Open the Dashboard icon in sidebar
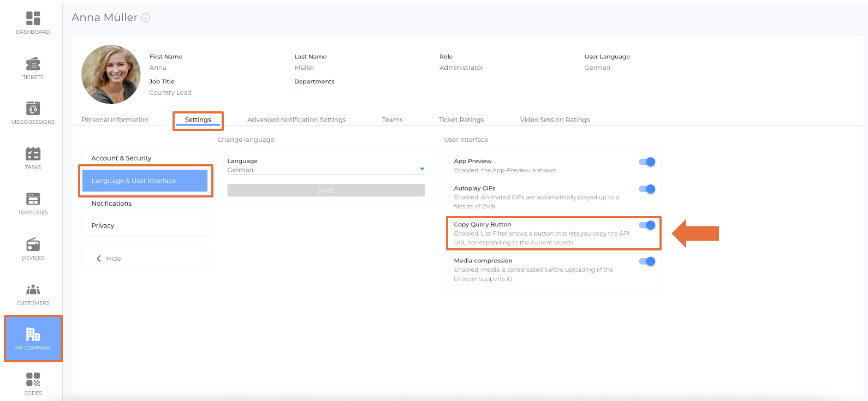Viewport: 868px width, 401px height. point(33,19)
